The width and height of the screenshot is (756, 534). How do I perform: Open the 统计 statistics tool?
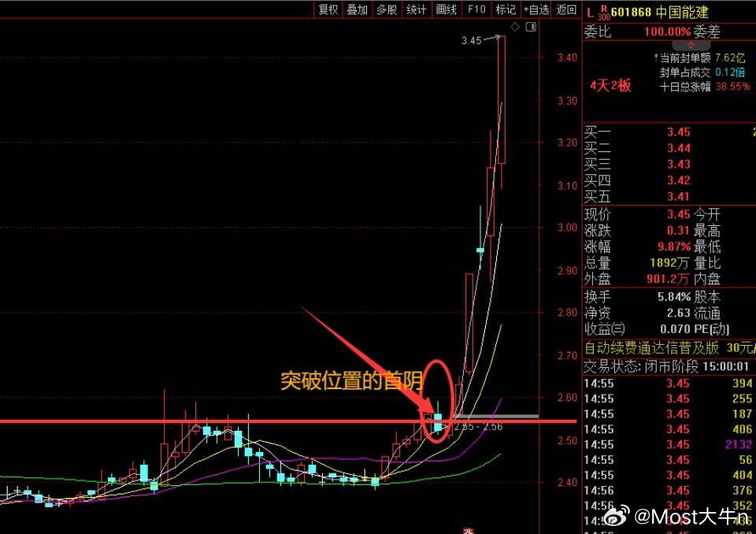[416, 9]
